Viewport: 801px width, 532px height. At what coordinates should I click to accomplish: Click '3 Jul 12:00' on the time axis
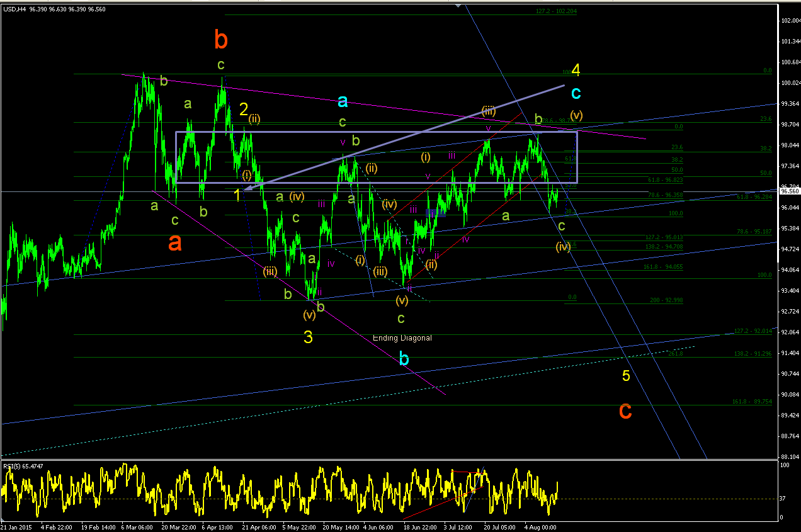[x=458, y=526]
